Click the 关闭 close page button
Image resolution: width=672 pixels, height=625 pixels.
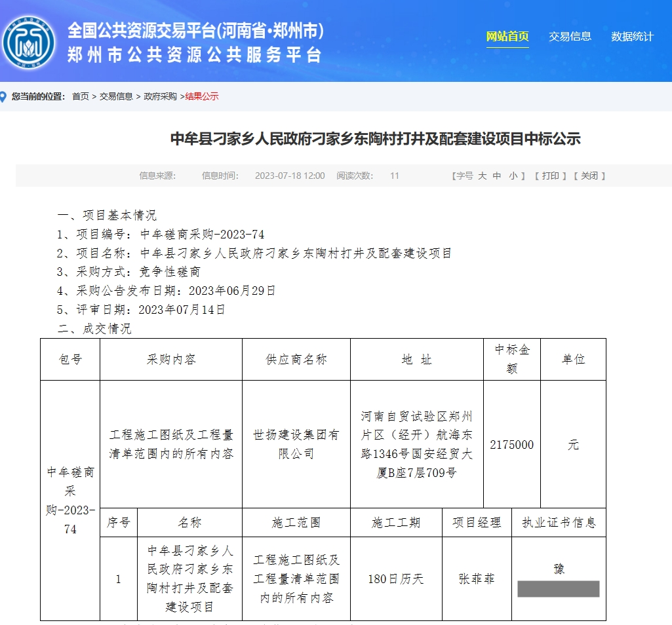pyautogui.click(x=589, y=176)
